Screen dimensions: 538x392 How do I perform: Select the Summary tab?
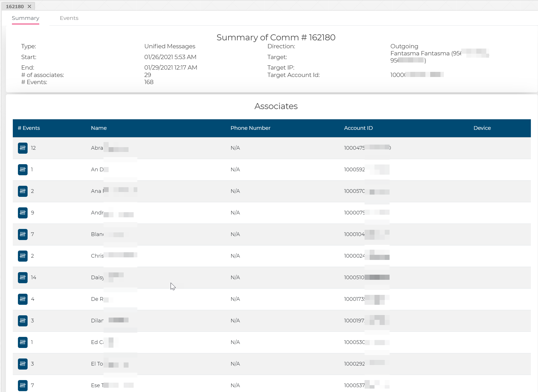26,18
